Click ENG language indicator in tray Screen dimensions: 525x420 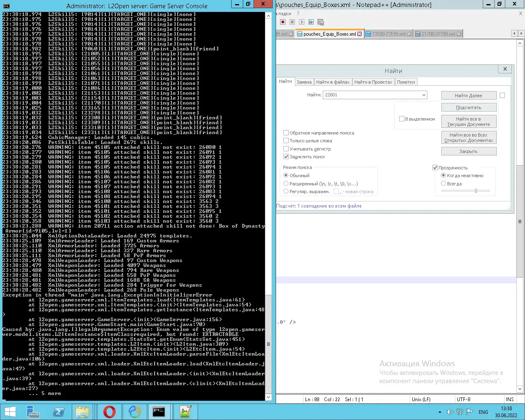[484, 412]
